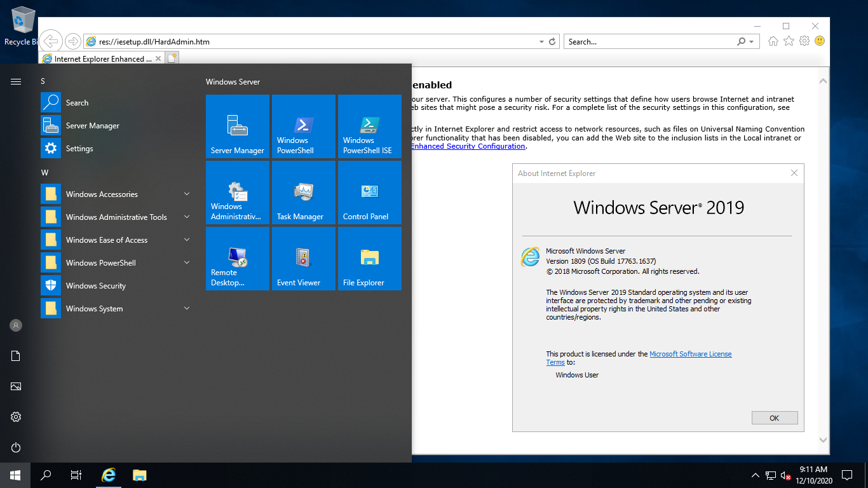Open the Event Viewer tile
This screenshot has width=868, height=488.
tap(304, 259)
